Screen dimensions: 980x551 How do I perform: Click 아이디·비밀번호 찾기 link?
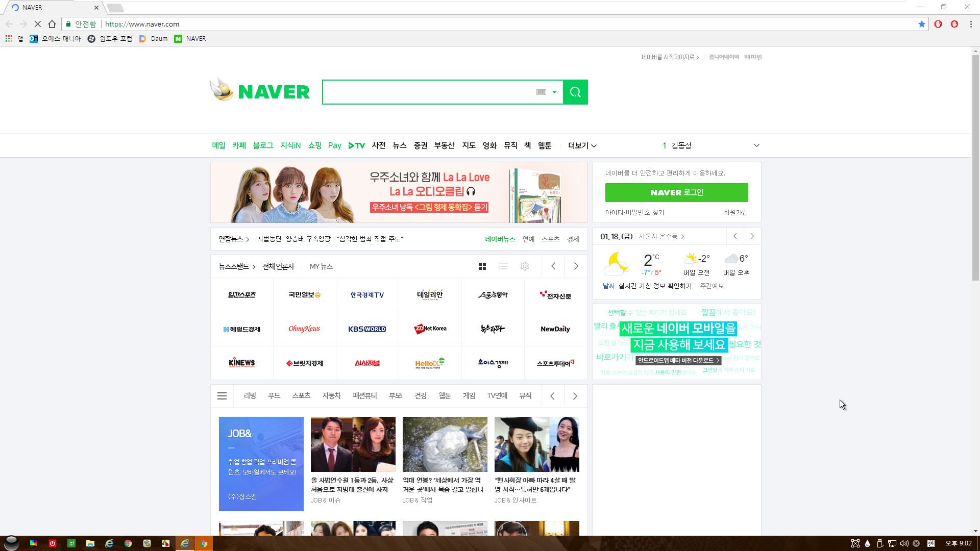[x=634, y=213]
